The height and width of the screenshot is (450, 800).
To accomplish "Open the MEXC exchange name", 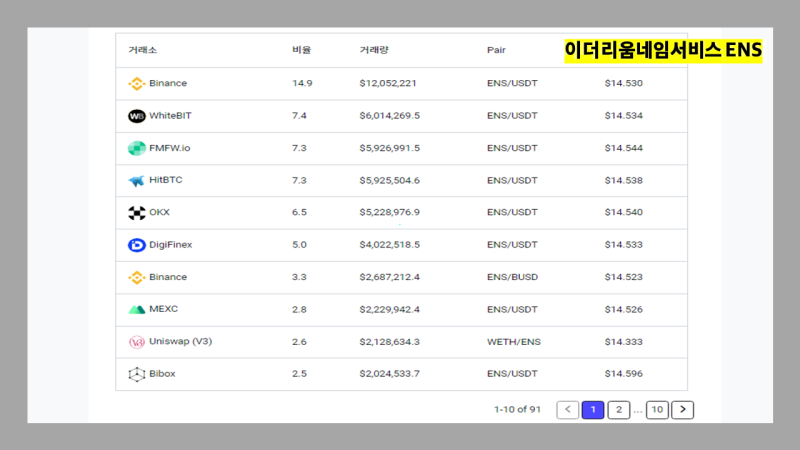I will click(x=163, y=309).
